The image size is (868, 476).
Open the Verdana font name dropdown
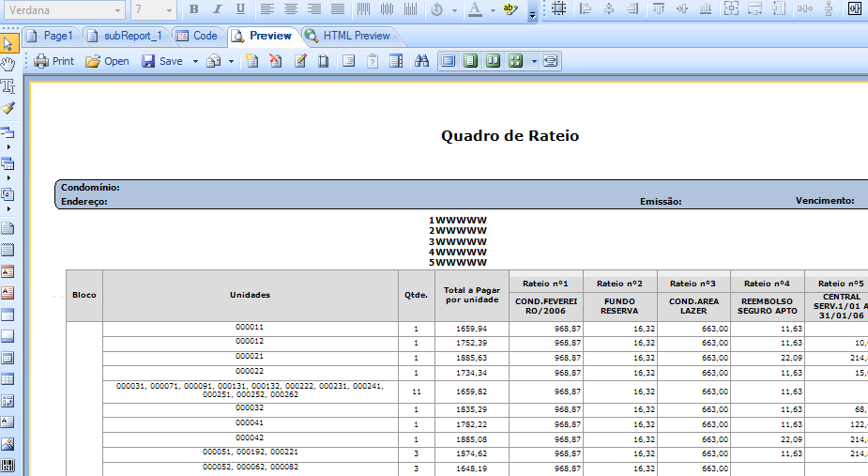pos(117,10)
